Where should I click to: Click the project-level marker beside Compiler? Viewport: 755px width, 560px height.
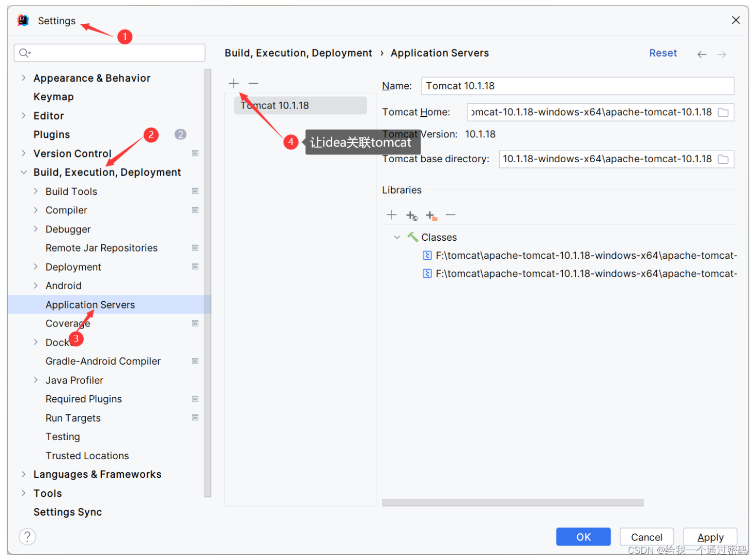[x=195, y=210]
